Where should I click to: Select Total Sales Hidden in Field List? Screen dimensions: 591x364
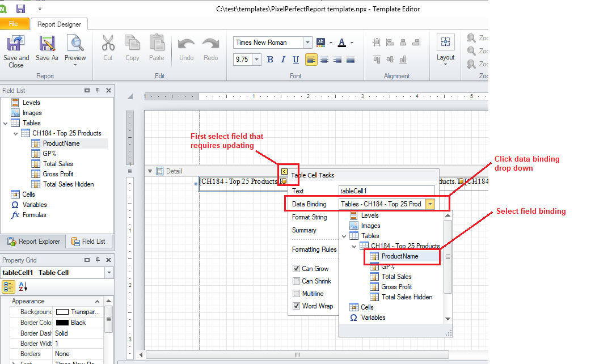coord(68,184)
